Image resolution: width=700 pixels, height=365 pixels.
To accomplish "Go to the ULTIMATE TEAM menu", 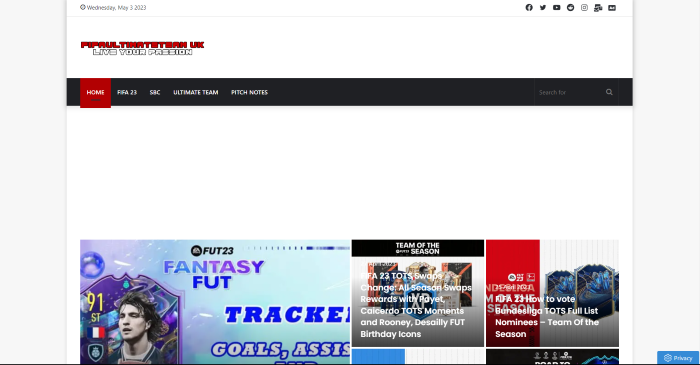I will coord(196,92).
